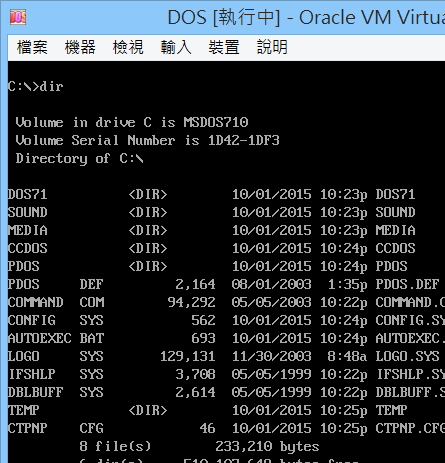Click the date 11/30/2003
The height and width of the screenshot is (463, 445).
click(x=272, y=356)
